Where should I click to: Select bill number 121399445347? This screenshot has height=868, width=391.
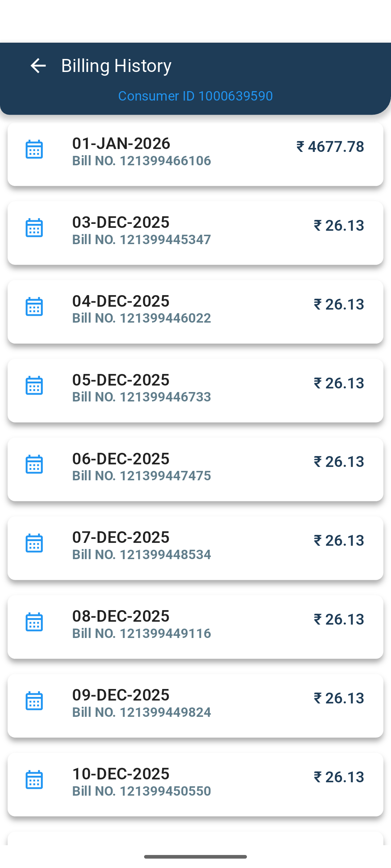pyautogui.click(x=142, y=239)
